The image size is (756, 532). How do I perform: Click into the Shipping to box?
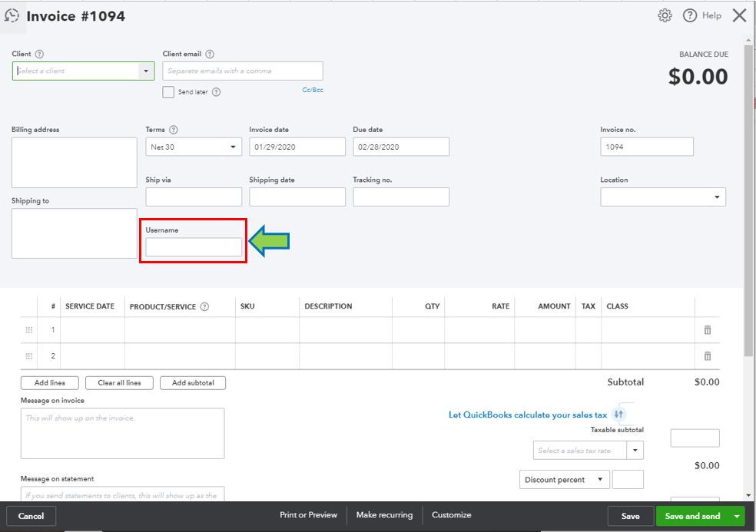[x=75, y=233]
